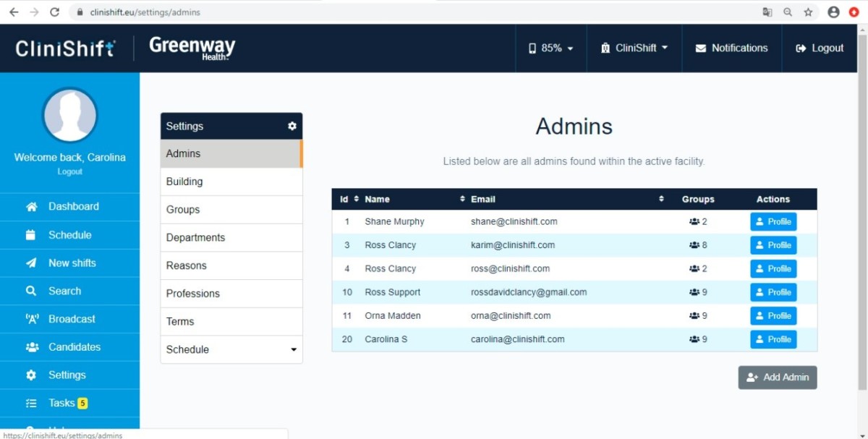Click the gear icon in the Settings panel header

(292, 126)
